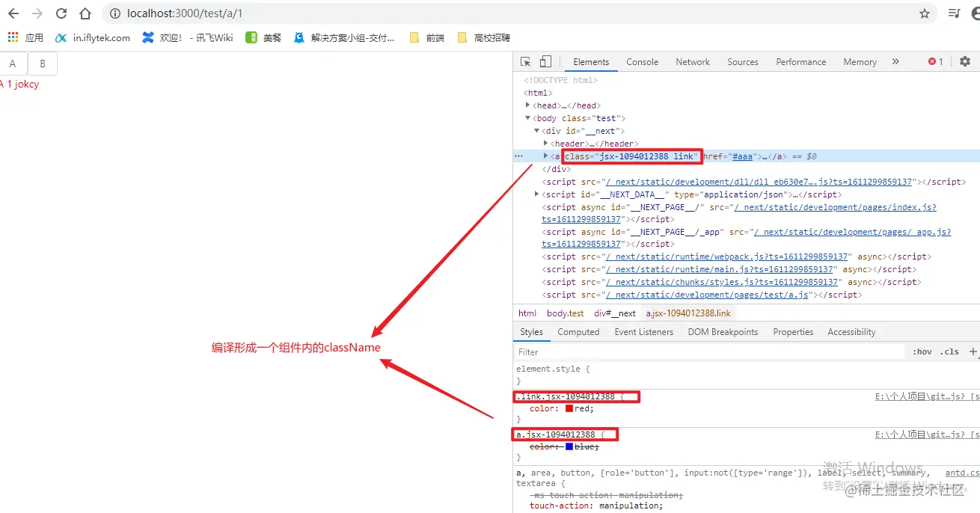Select the a.jsx-1094012388.link breadcrumb
Viewport: 980px width, 513px height.
(688, 313)
